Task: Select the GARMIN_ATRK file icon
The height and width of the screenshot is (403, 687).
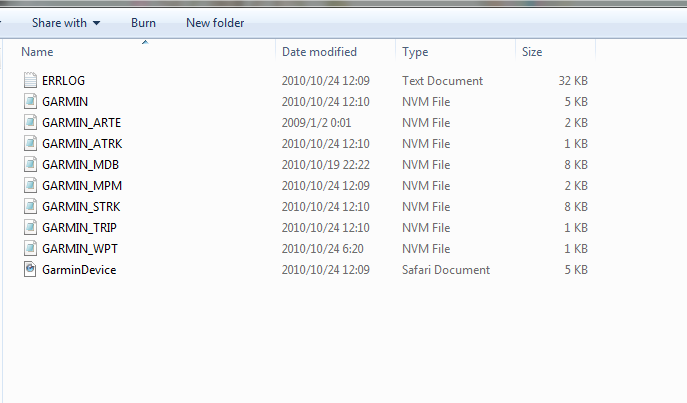Action: click(29, 143)
